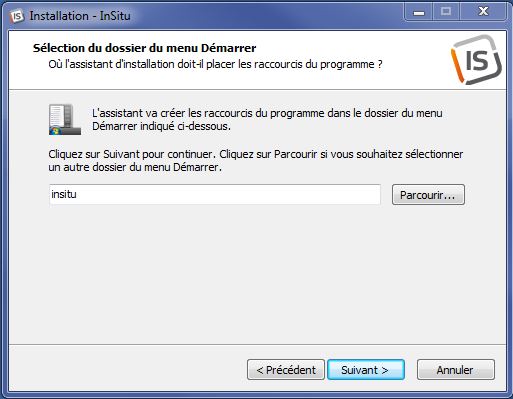Screen dimensions: 513x399
Task: Click the greyed-out maximize window button
Action: point(446,12)
